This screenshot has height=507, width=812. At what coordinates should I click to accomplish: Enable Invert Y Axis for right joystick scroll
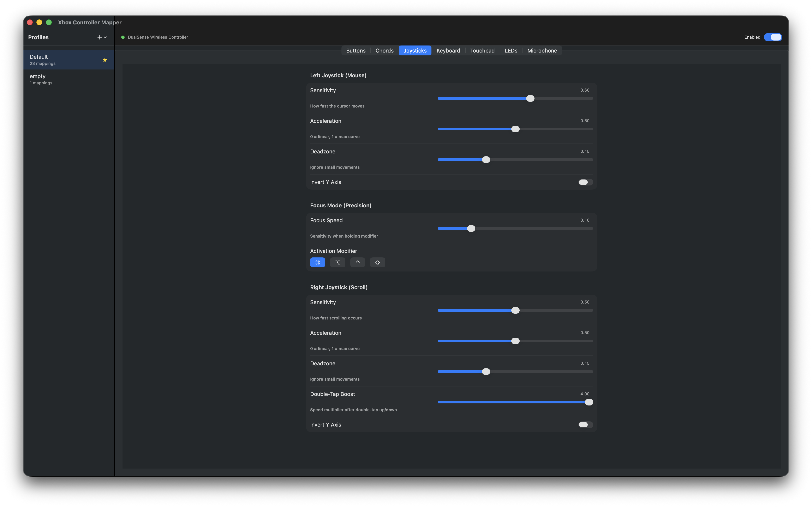coord(585,424)
